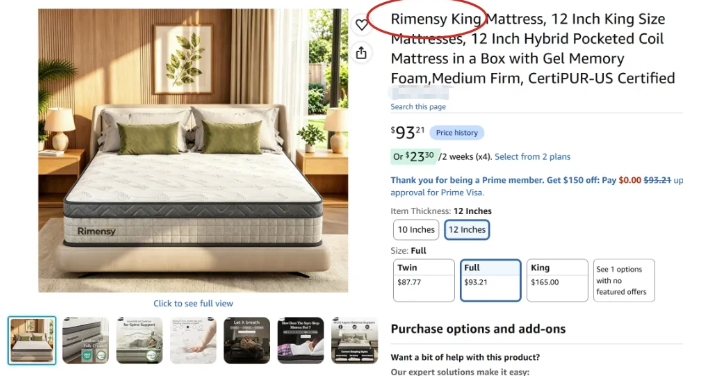Choose the Full size at $93.21
This screenshot has height=389, width=702.
(x=491, y=280)
